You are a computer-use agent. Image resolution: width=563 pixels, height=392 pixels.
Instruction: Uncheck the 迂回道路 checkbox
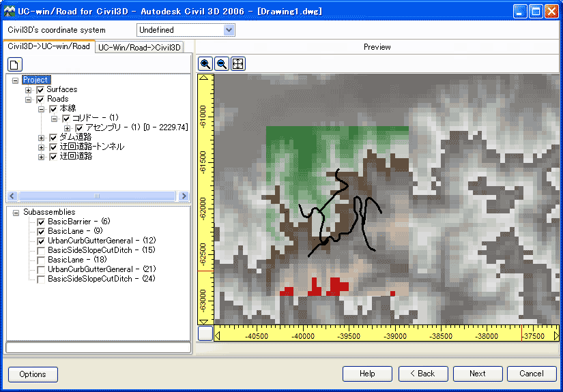(x=53, y=157)
